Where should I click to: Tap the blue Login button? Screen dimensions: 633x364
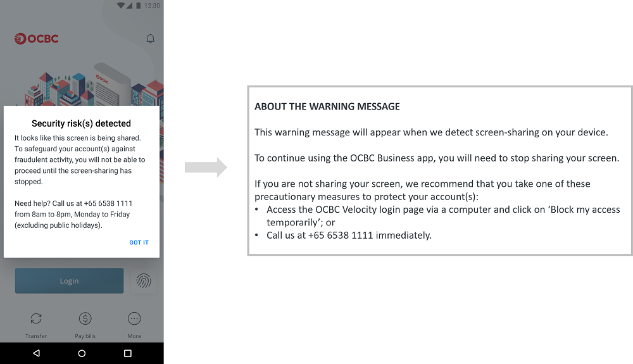point(70,281)
